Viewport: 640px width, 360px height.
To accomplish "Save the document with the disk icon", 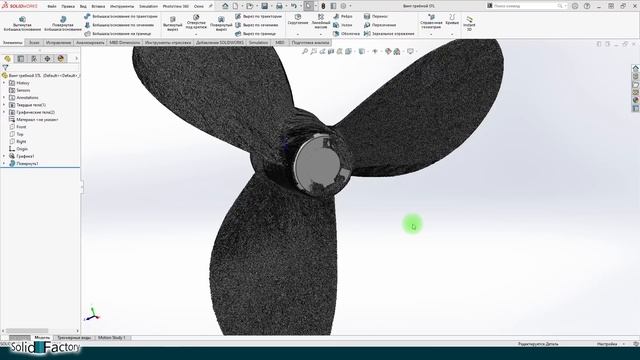I will tap(264, 6).
